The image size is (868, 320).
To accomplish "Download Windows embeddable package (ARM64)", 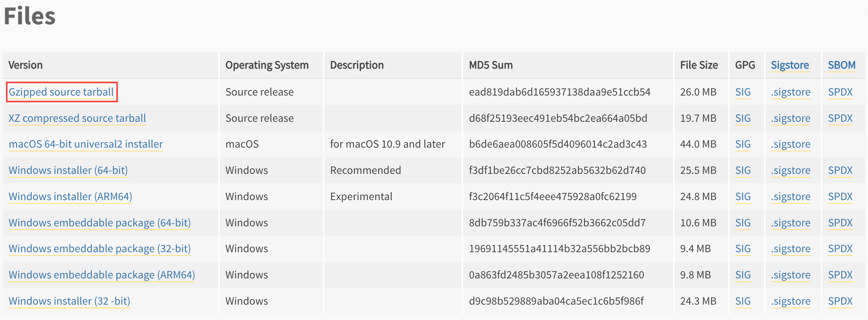I will [x=102, y=275].
